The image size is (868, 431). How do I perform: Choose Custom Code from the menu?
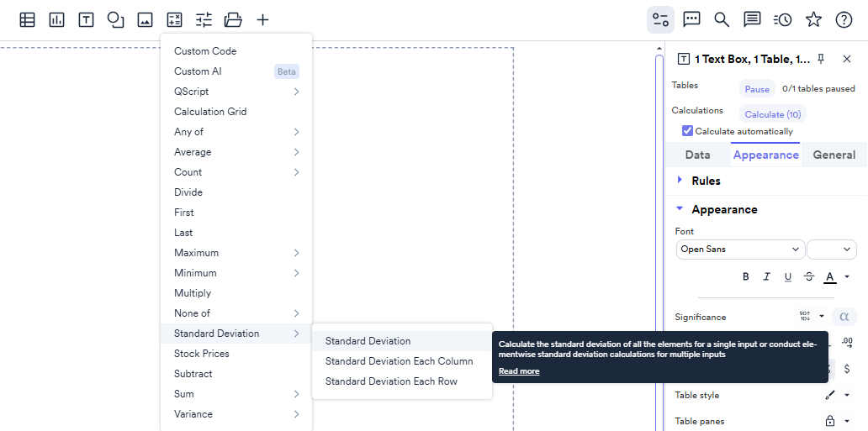click(236, 51)
